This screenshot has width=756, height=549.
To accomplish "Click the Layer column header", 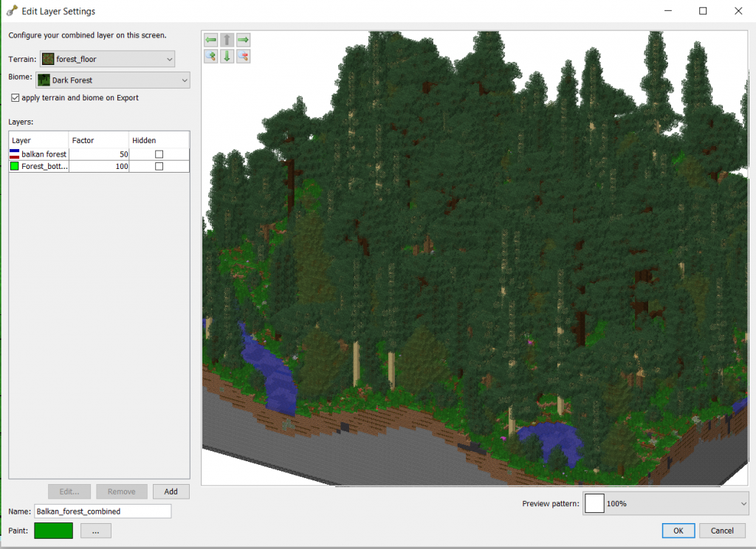I will click(x=38, y=140).
